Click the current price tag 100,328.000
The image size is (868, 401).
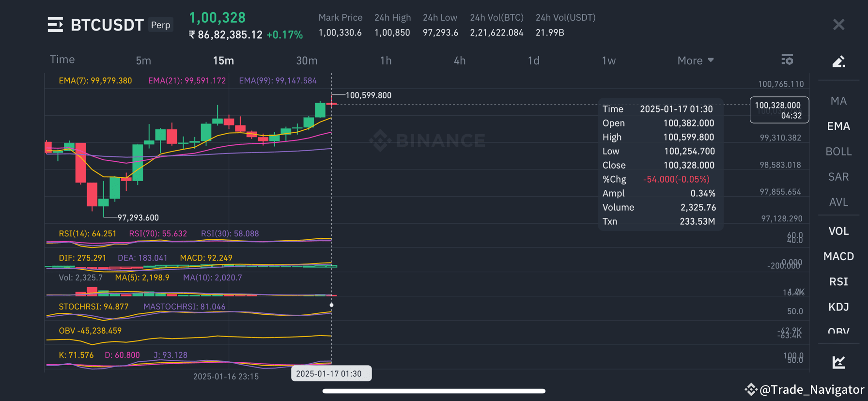click(x=779, y=110)
